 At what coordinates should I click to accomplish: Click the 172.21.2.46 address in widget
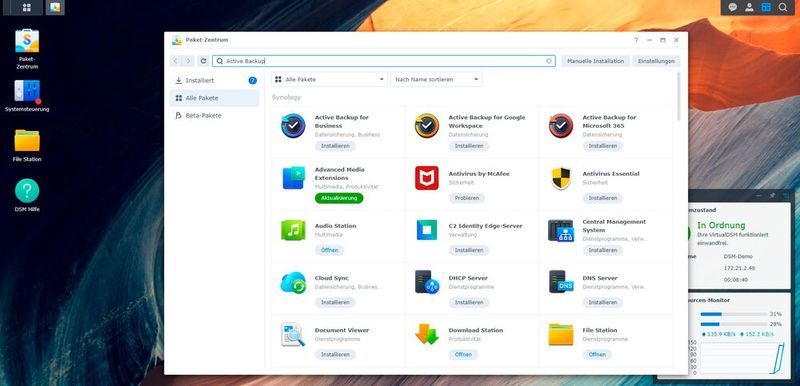738,268
